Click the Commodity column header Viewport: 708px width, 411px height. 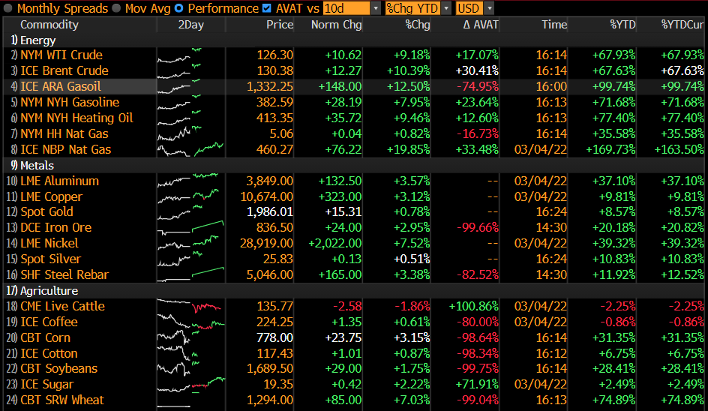[x=50, y=23]
